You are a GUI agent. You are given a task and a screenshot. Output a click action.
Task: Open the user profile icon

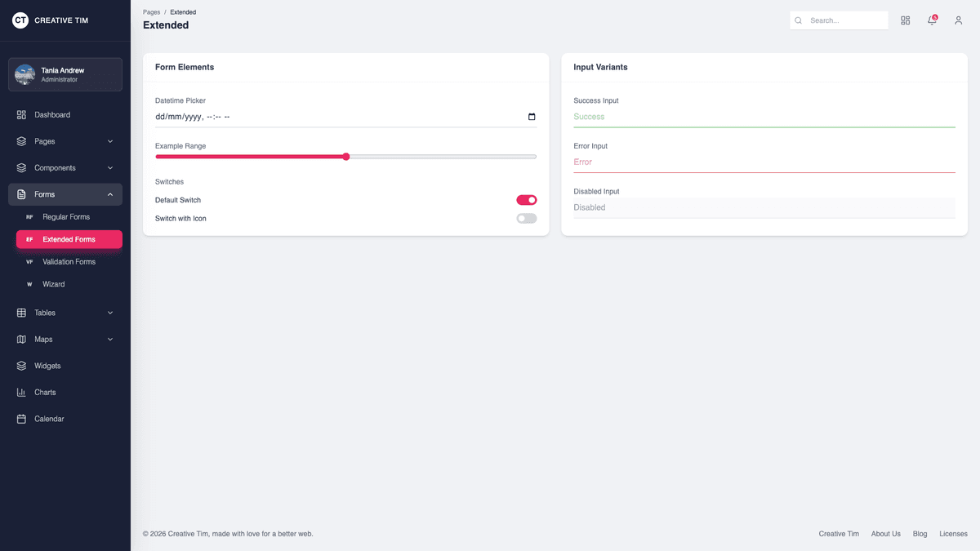point(958,20)
